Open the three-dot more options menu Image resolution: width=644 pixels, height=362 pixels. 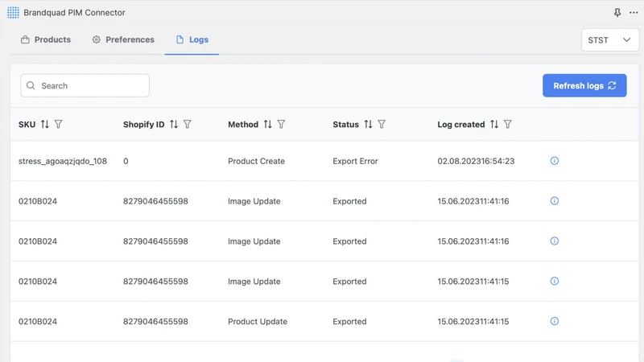(634, 13)
